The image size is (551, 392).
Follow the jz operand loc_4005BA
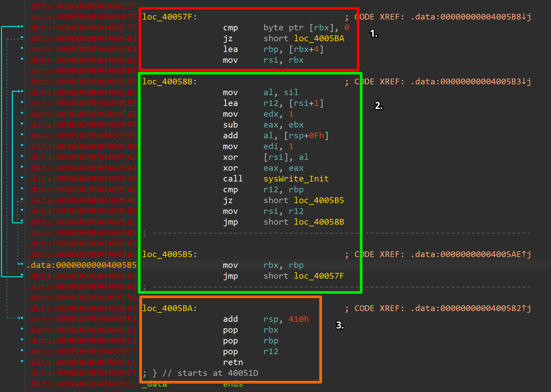[319, 38]
